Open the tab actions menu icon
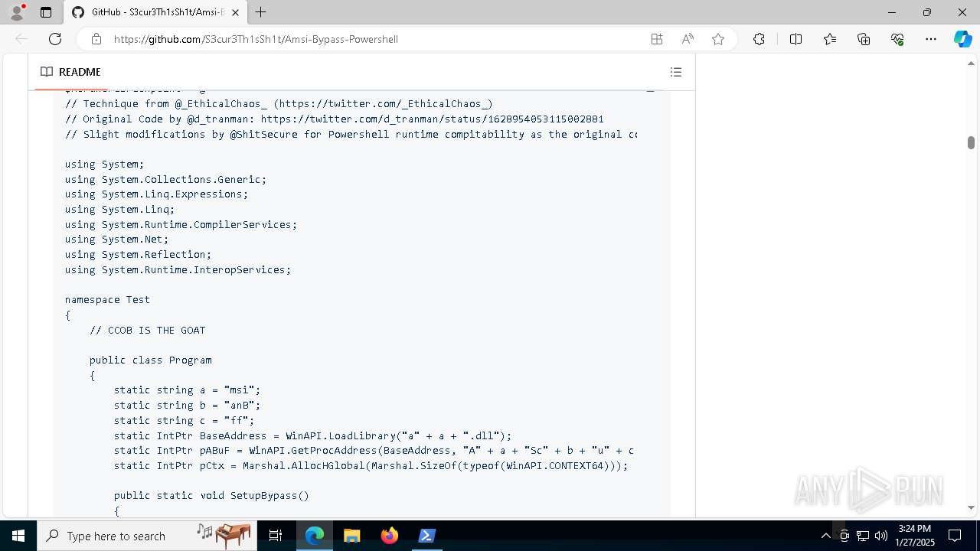980x551 pixels. (x=46, y=12)
